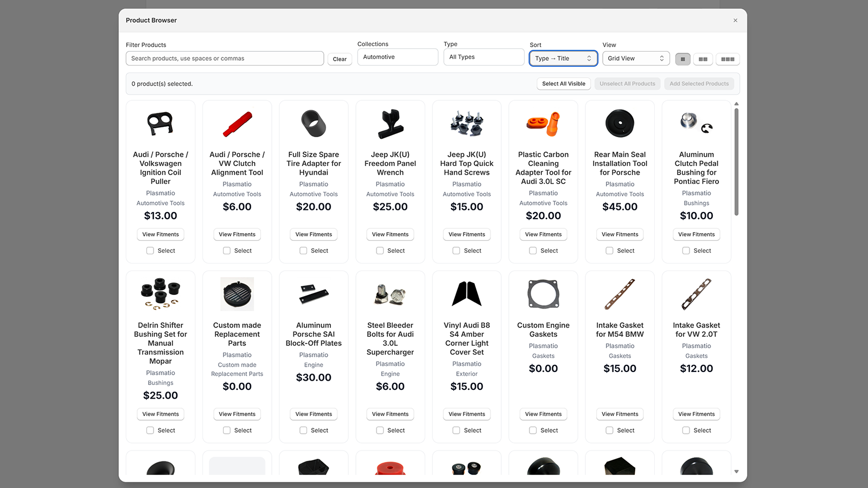Check Select for Jeep Freedom Panel Wrench
868x488 pixels.
380,251
